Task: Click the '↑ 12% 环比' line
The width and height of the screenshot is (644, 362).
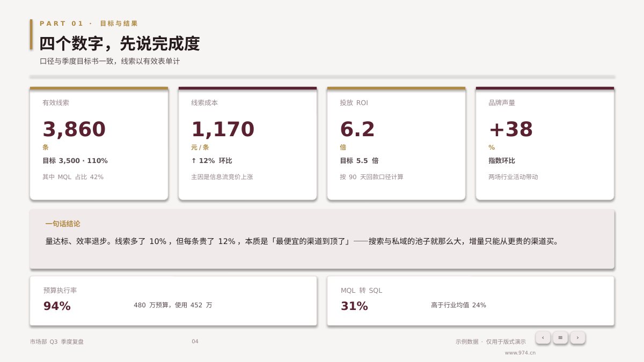Action: pyautogui.click(x=212, y=160)
